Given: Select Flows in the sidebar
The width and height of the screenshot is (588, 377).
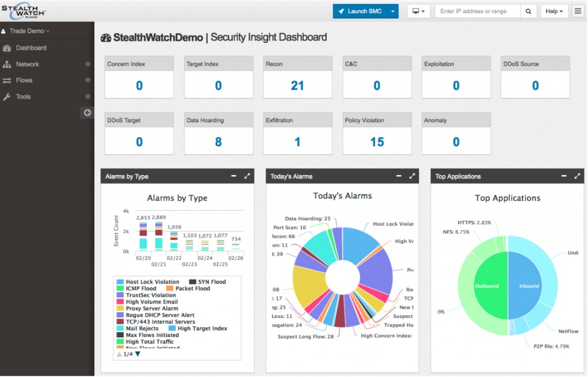Looking at the screenshot, I should [x=24, y=80].
